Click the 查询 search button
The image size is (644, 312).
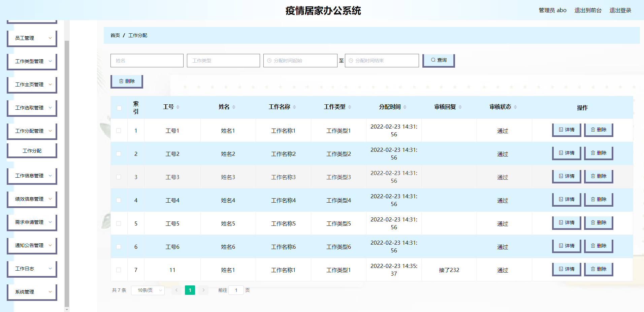point(439,61)
